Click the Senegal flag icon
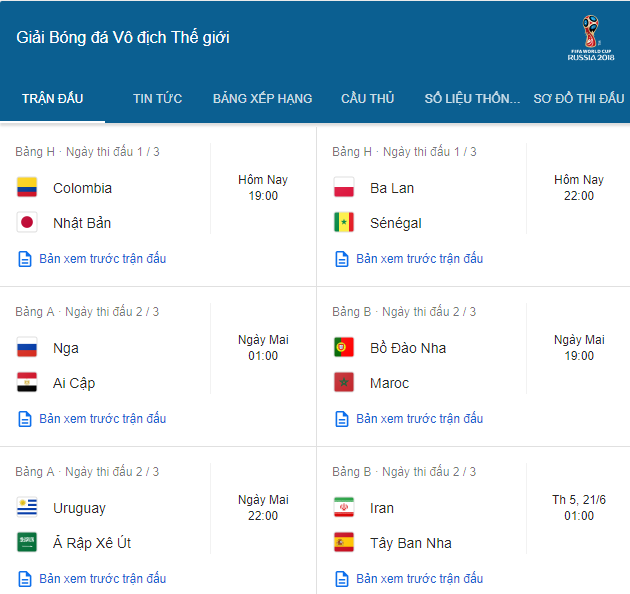Image resolution: width=630 pixels, height=594 pixels. pos(344,223)
